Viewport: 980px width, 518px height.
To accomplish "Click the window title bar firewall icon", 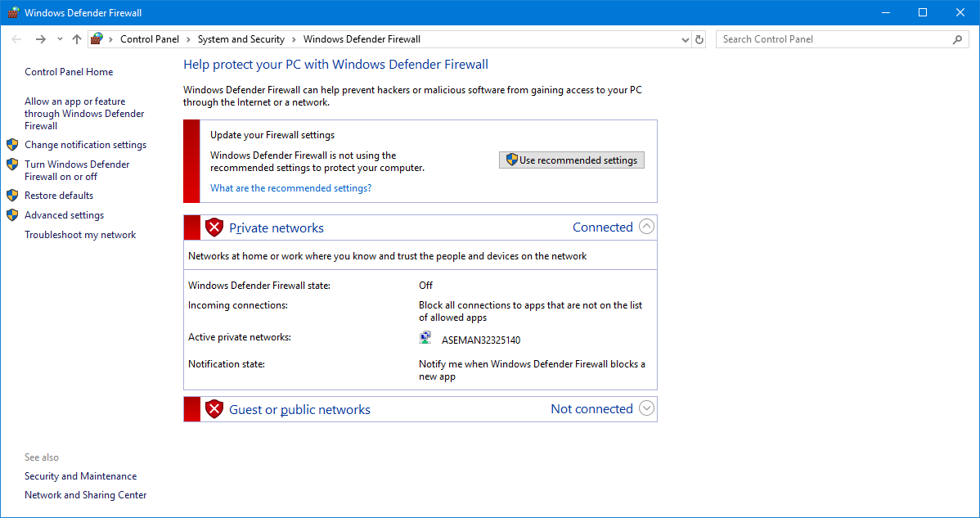I will click(x=12, y=12).
